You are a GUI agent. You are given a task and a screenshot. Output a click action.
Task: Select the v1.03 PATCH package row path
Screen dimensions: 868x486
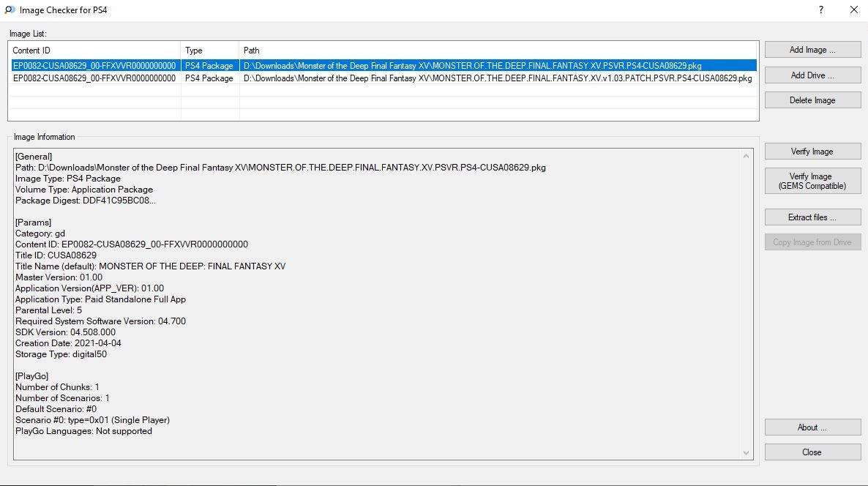pos(498,78)
